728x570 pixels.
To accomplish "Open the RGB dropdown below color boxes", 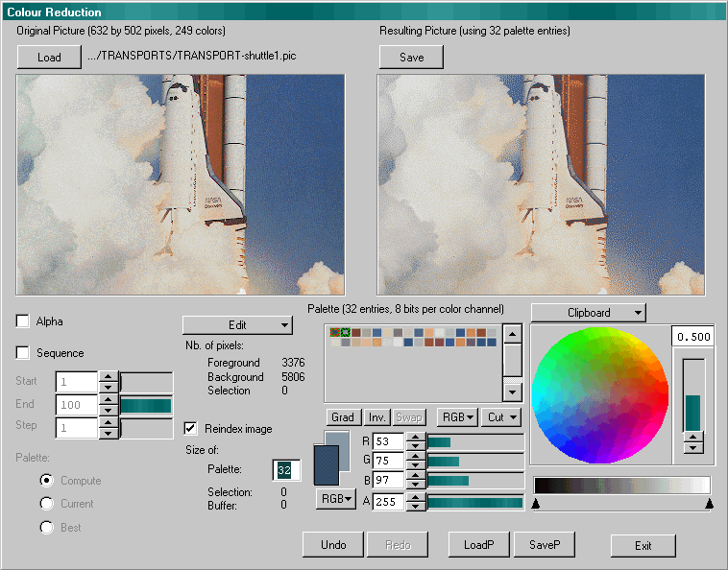I will point(336,499).
